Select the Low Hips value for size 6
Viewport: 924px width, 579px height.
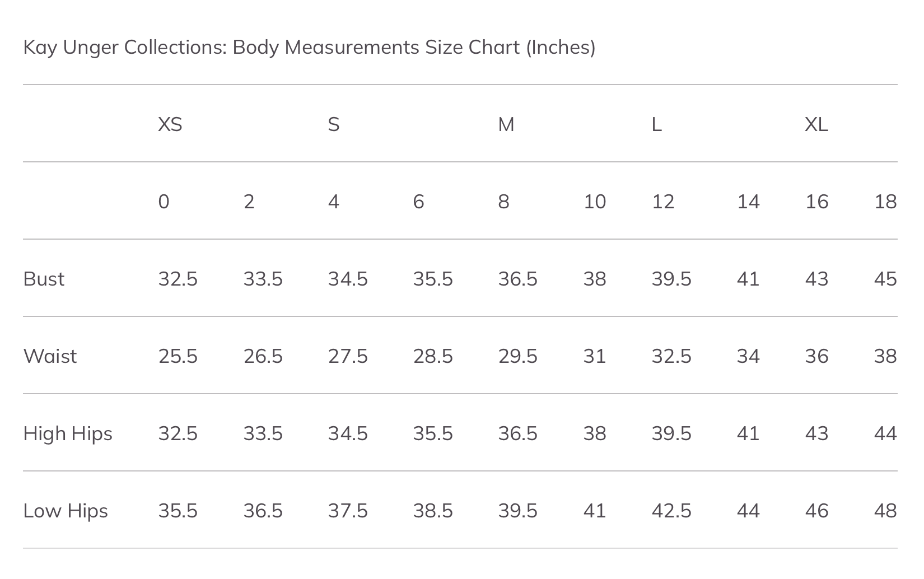point(433,511)
